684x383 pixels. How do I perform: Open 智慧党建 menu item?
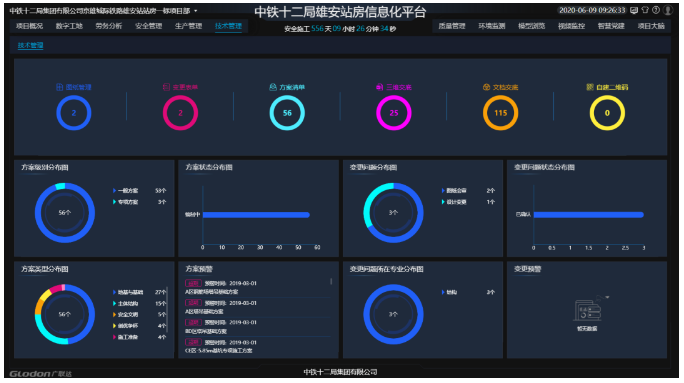[611, 26]
